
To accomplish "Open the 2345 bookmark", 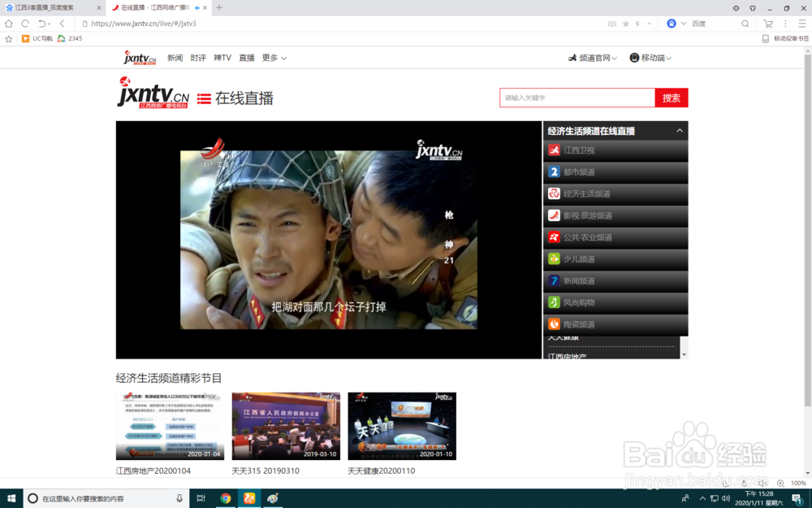I will (70, 38).
